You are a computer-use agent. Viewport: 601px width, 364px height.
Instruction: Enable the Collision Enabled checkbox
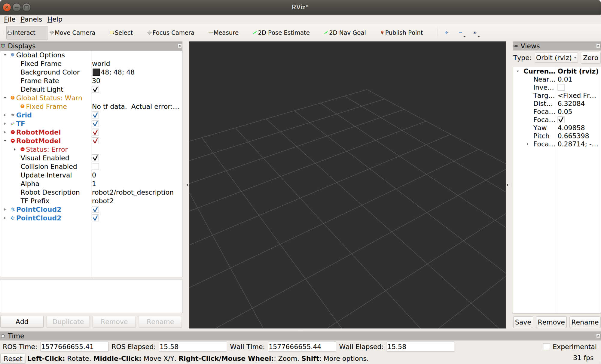pyautogui.click(x=95, y=166)
